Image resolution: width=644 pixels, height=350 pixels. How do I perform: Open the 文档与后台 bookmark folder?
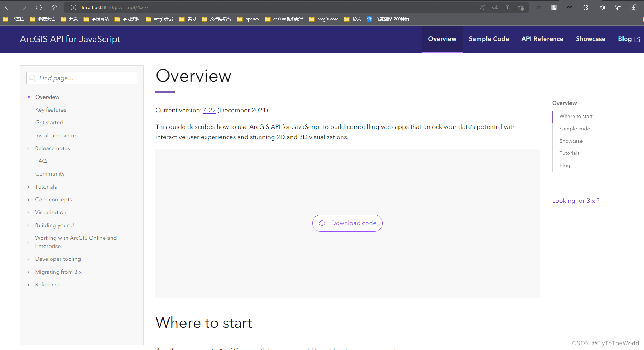point(217,19)
